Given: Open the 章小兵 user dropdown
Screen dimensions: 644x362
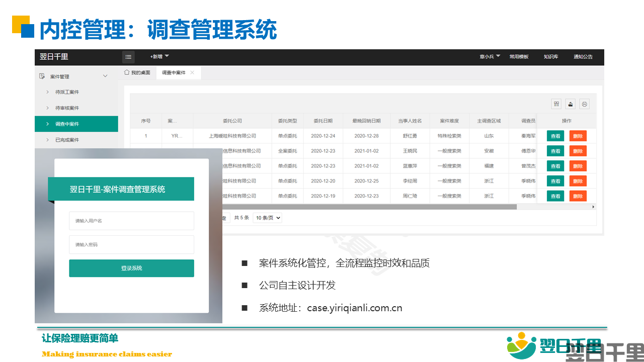Looking at the screenshot, I should pos(490,57).
